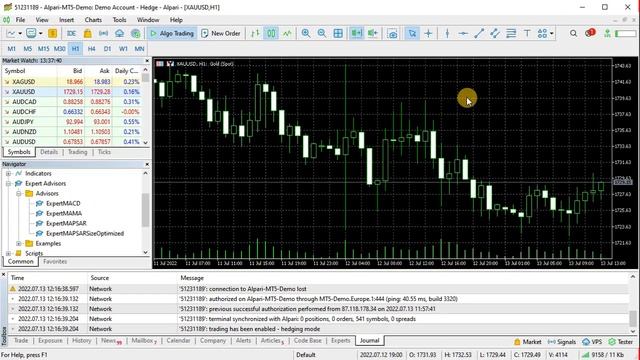Open the search magnifier in toolbar
This screenshot has height=360, width=640.
573,33
